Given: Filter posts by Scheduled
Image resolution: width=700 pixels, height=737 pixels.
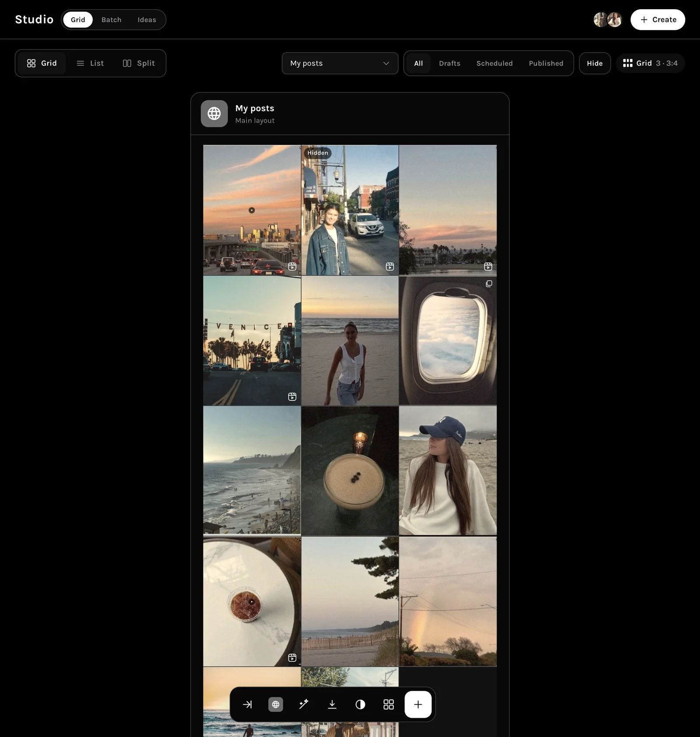Looking at the screenshot, I should (494, 63).
